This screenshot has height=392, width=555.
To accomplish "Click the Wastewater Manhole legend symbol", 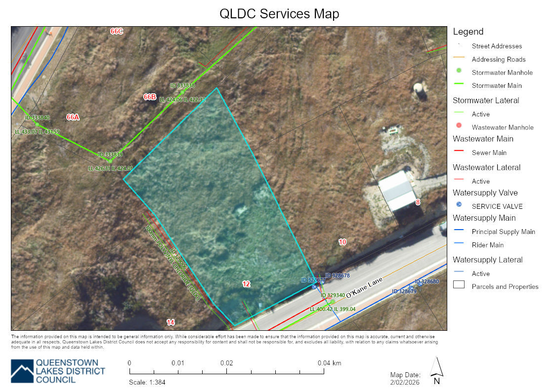I will pyautogui.click(x=459, y=126).
